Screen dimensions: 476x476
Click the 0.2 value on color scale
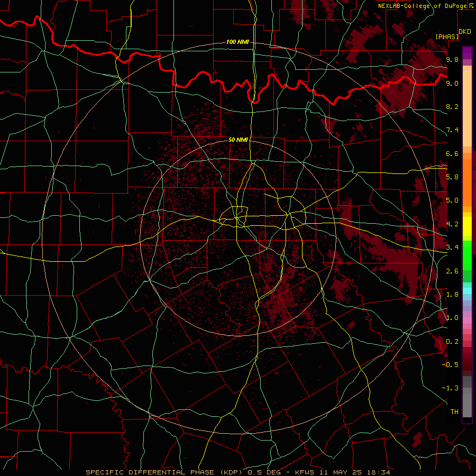click(x=452, y=342)
